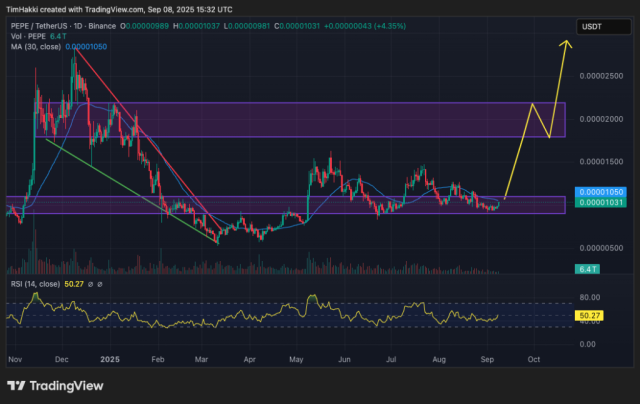
Task: Click the Aug label on time axis
Action: tap(439, 360)
